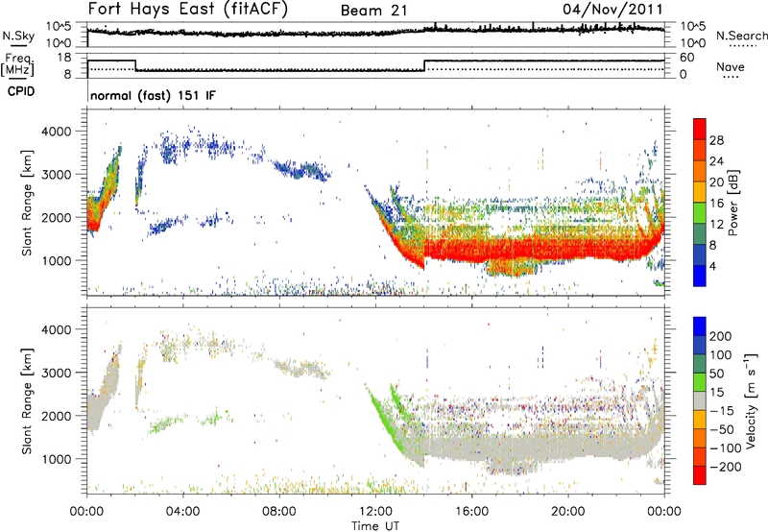Click the '12:00' time axis tick label
The width and height of the screenshot is (768, 532).
375,512
